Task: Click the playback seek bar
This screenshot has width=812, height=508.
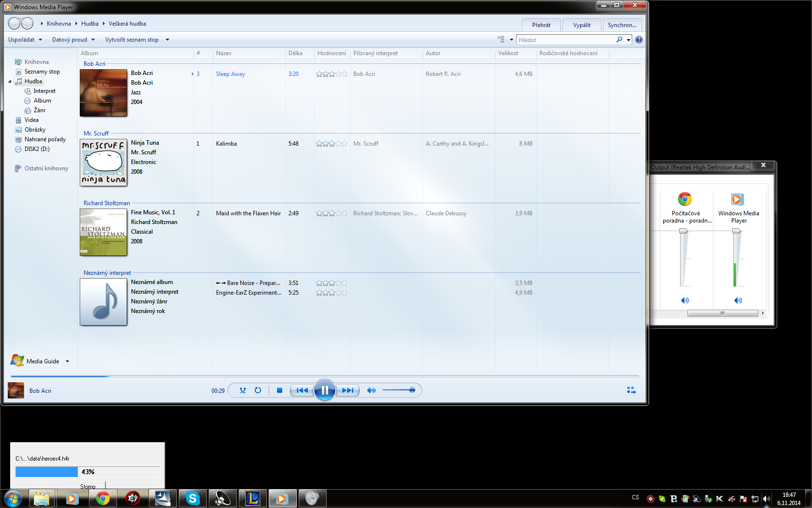Action: click(325, 376)
